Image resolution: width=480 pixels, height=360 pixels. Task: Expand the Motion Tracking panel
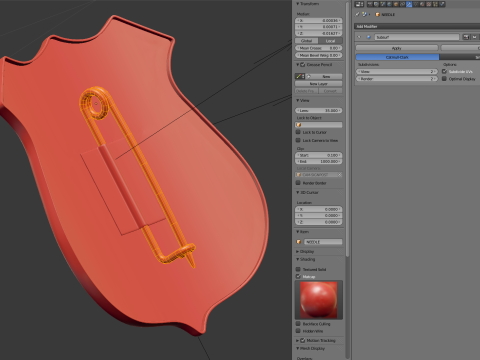(298, 340)
